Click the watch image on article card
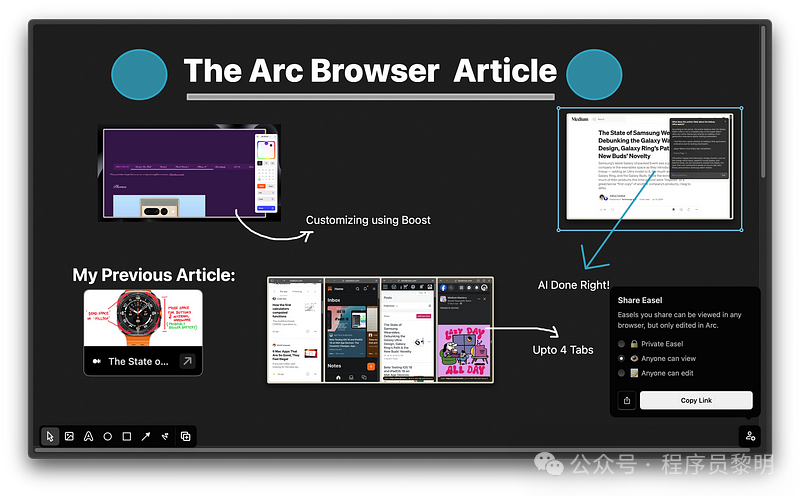 pos(143,318)
